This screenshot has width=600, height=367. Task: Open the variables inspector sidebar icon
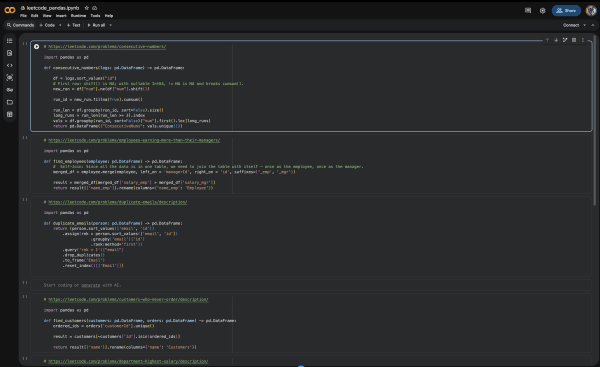tap(10, 78)
